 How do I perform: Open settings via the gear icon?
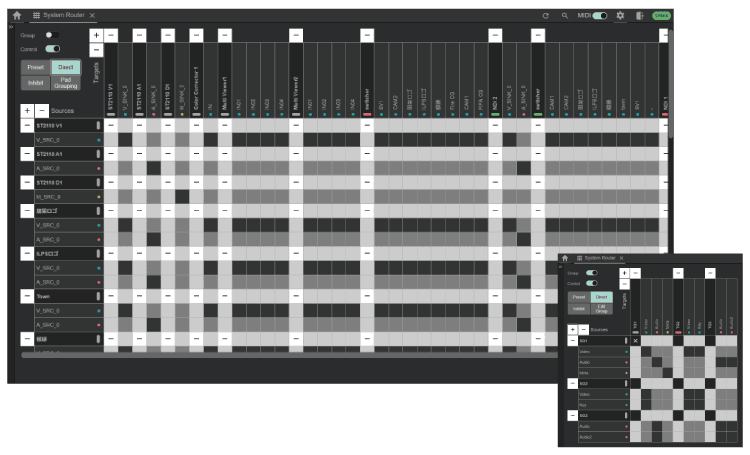(x=620, y=16)
